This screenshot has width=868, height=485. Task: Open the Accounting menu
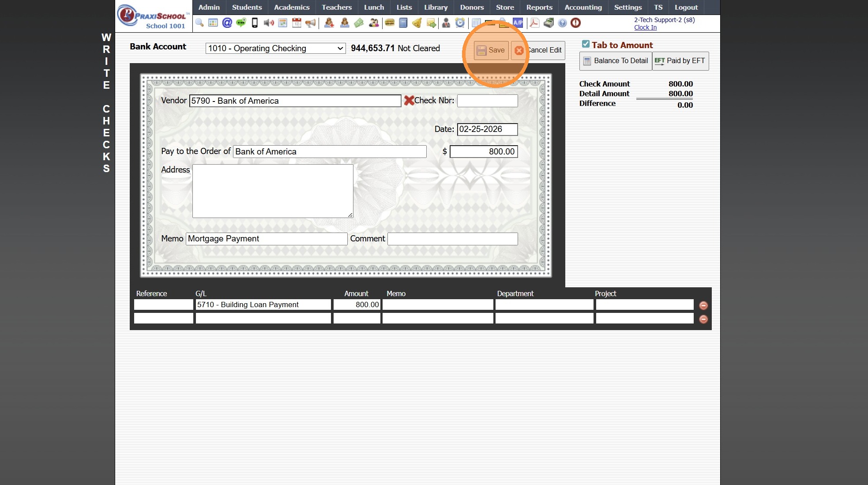[583, 8]
